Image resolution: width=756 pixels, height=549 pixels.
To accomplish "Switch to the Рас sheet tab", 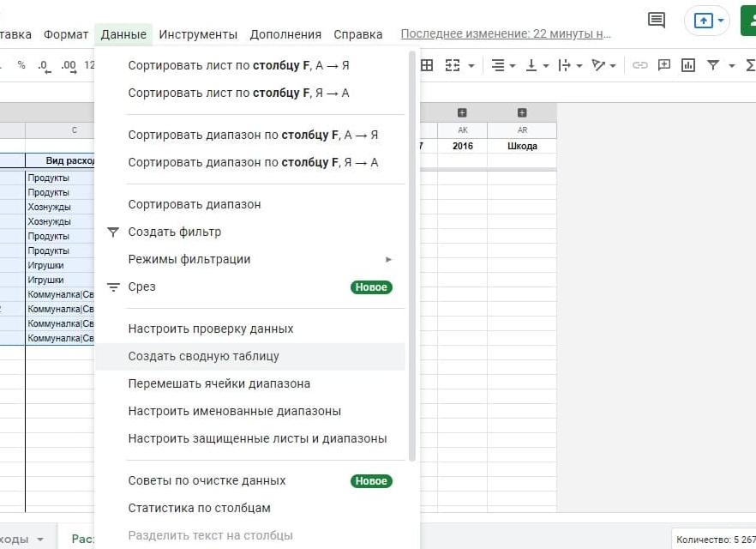I will coord(81,539).
